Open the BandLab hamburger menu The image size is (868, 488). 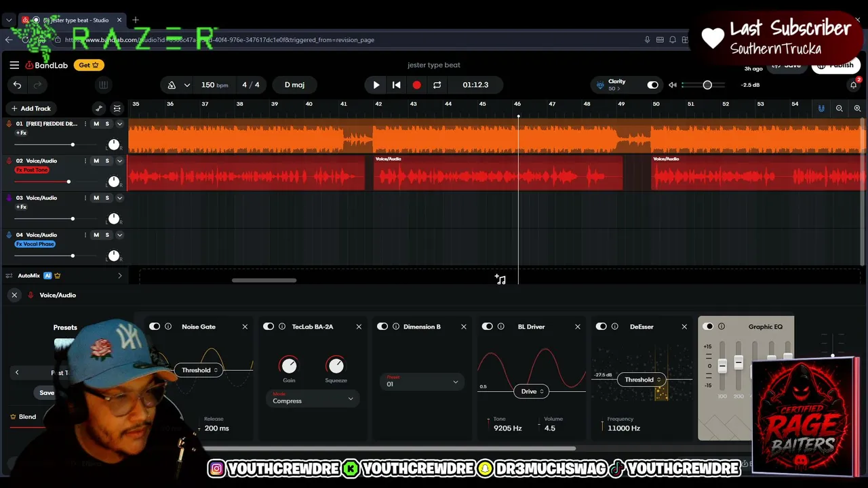[x=14, y=65]
